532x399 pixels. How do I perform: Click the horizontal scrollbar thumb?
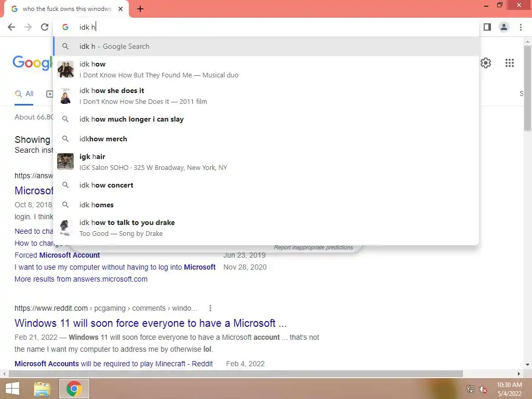pos(236,374)
